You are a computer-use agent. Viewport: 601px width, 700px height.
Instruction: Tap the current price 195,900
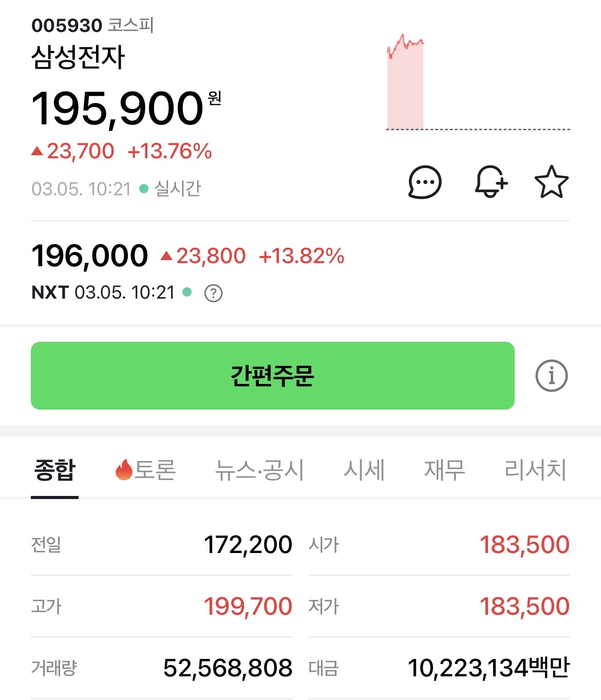coord(118,108)
